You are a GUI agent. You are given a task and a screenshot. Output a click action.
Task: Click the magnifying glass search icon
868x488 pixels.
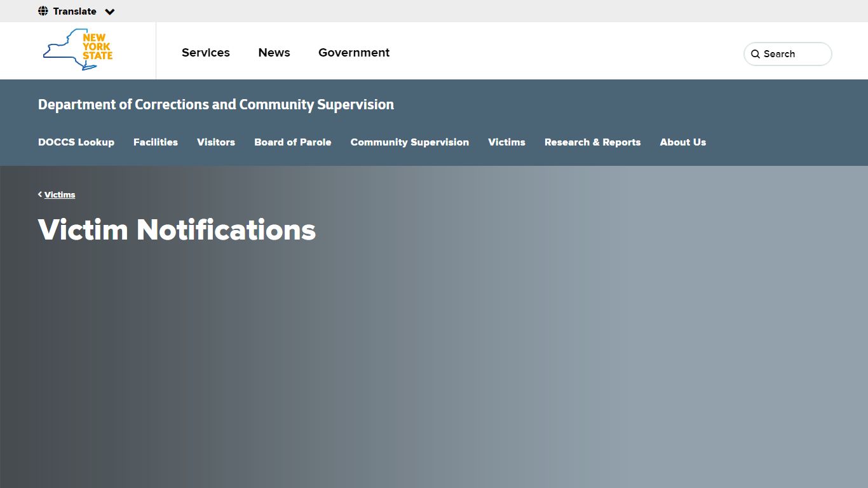756,54
